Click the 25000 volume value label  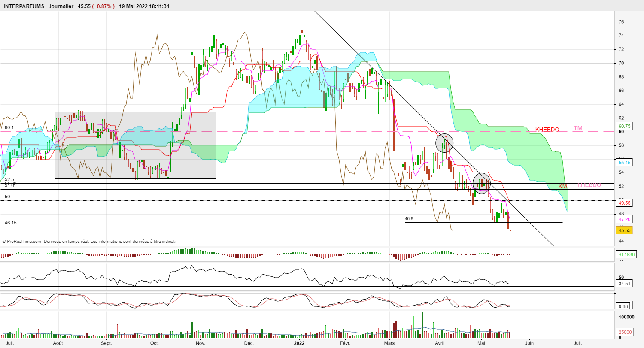623,332
